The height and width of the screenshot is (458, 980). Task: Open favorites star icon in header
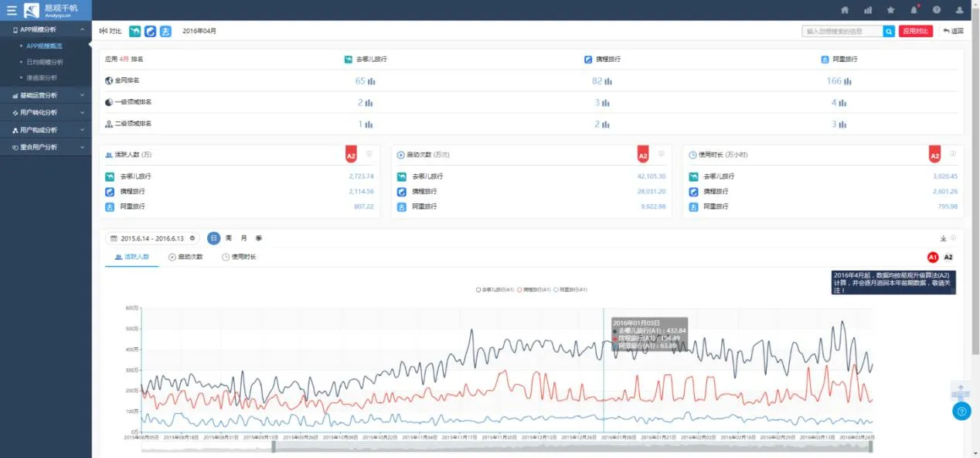click(x=890, y=10)
